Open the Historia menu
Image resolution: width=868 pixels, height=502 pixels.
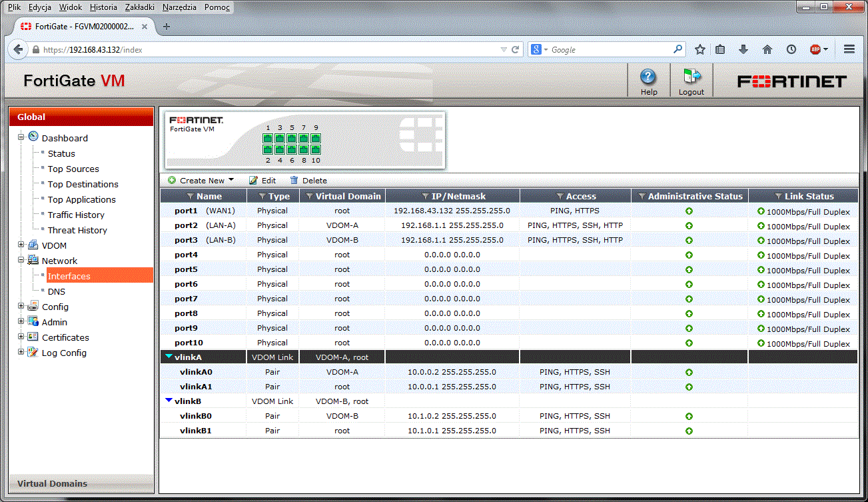(103, 7)
